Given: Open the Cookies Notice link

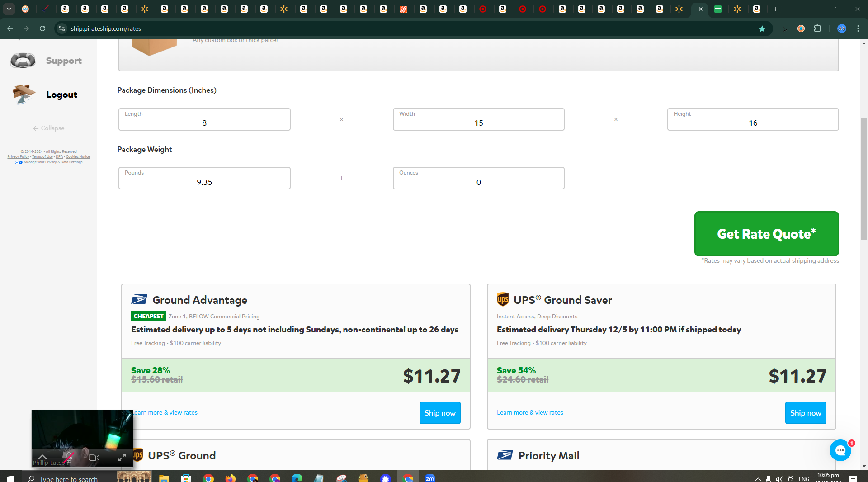Looking at the screenshot, I should coord(78,157).
